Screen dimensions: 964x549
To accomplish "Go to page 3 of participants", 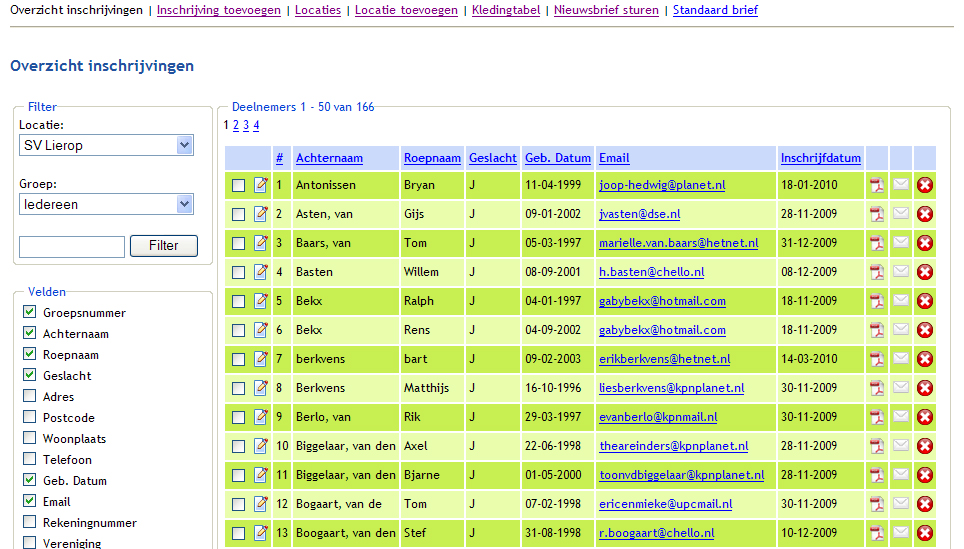I will (246, 125).
